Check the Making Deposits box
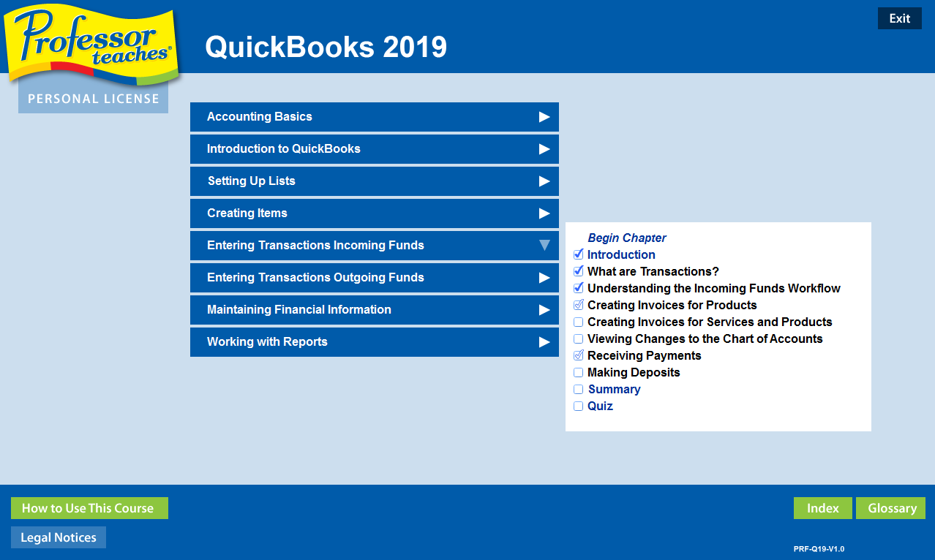Image resolution: width=935 pixels, height=560 pixels. 579,372
